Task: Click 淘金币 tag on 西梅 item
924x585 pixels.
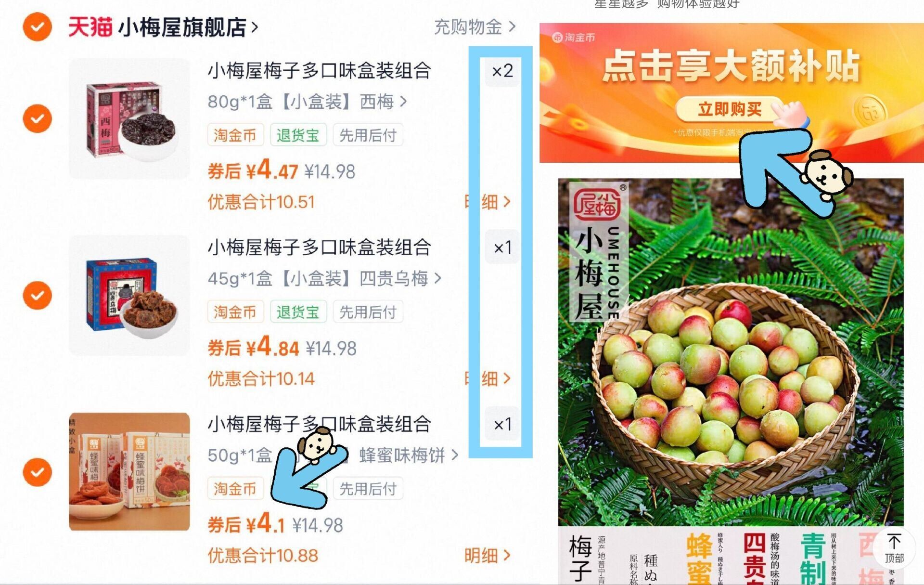Action: (235, 135)
